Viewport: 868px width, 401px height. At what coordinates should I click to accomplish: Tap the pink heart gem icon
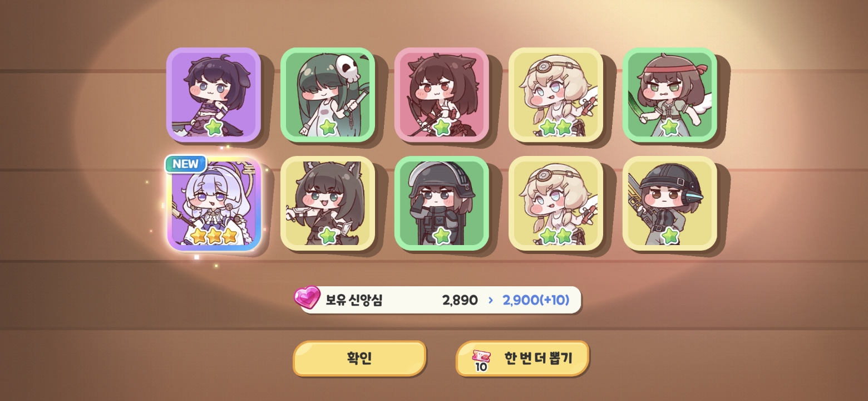pos(307,298)
